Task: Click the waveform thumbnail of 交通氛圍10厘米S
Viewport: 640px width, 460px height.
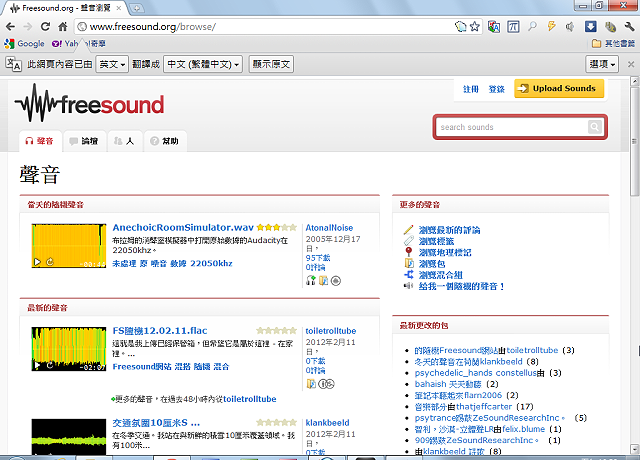Action: pyautogui.click(x=69, y=436)
